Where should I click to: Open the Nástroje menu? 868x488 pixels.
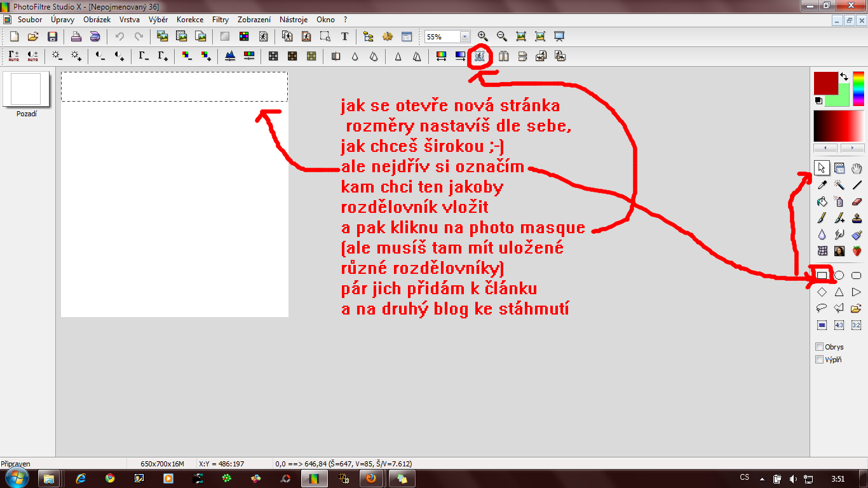(x=294, y=20)
